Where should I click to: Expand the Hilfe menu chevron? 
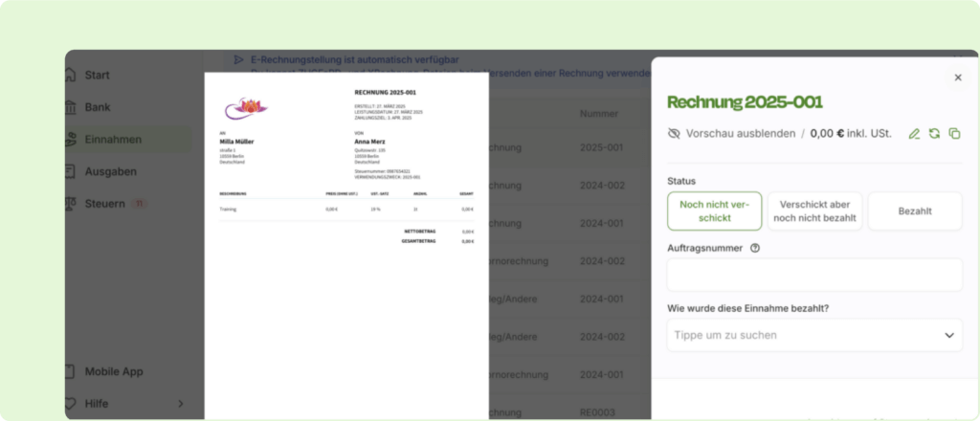(180, 404)
